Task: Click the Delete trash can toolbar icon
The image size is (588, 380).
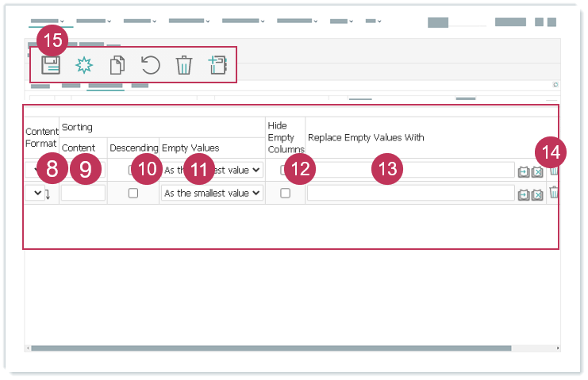Action: tap(183, 65)
